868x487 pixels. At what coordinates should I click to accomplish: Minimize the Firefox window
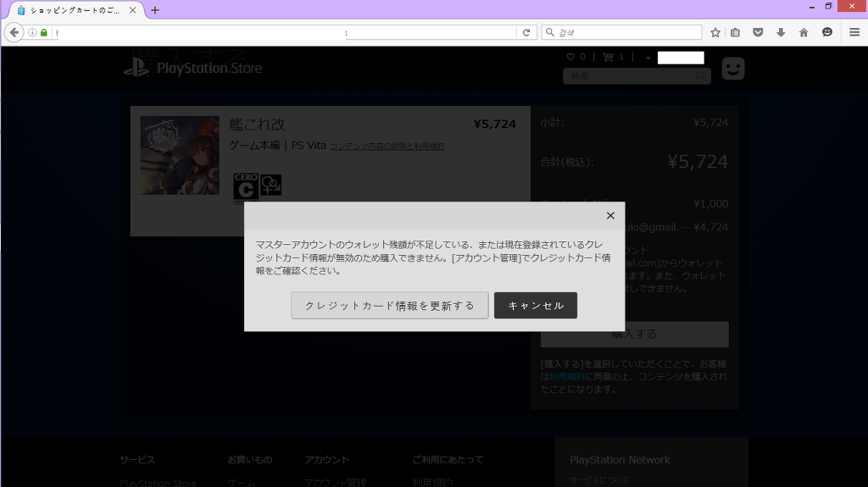pyautogui.click(x=811, y=7)
